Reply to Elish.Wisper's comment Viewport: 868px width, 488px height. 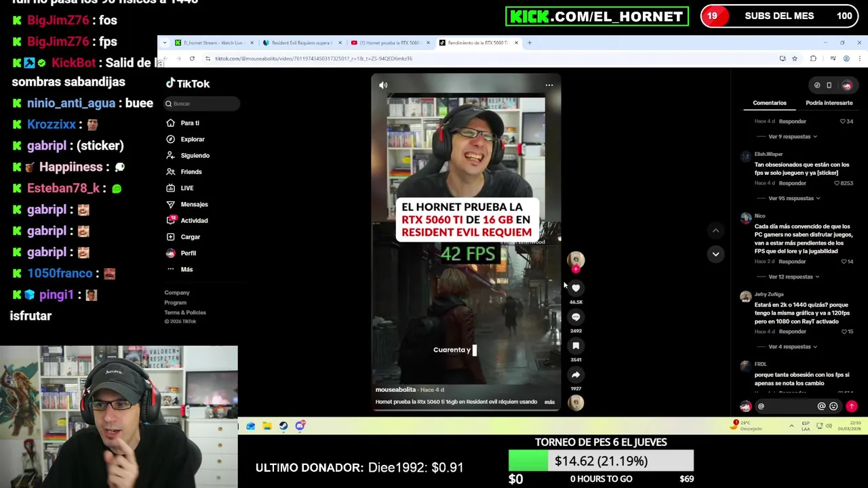point(793,184)
